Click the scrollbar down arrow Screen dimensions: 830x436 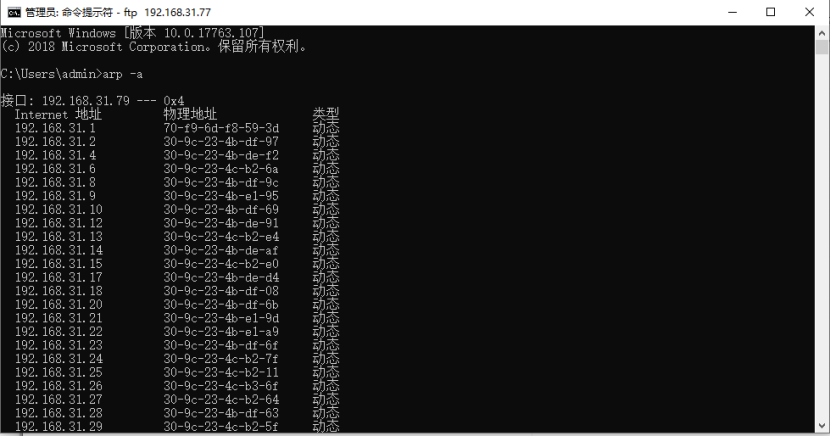point(822,425)
